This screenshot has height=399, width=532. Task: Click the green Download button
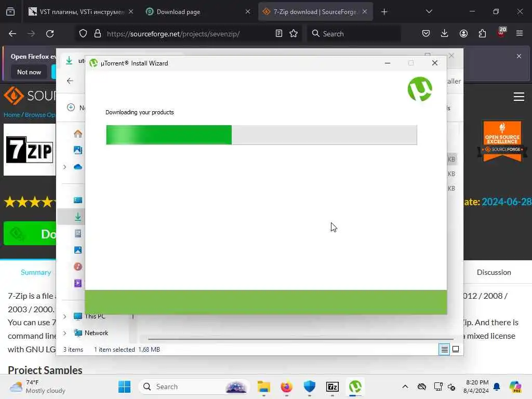(30, 233)
